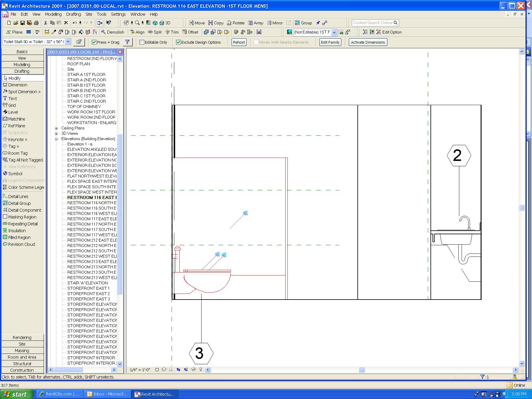Viewport: 532px width, 399px height.
Task: Open the Tools menu
Action: point(102,14)
